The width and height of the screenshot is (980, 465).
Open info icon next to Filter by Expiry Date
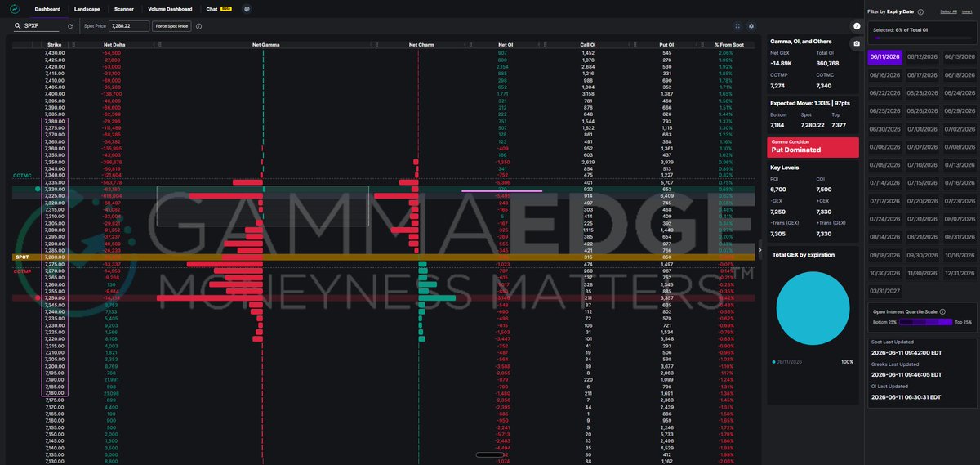click(x=920, y=12)
